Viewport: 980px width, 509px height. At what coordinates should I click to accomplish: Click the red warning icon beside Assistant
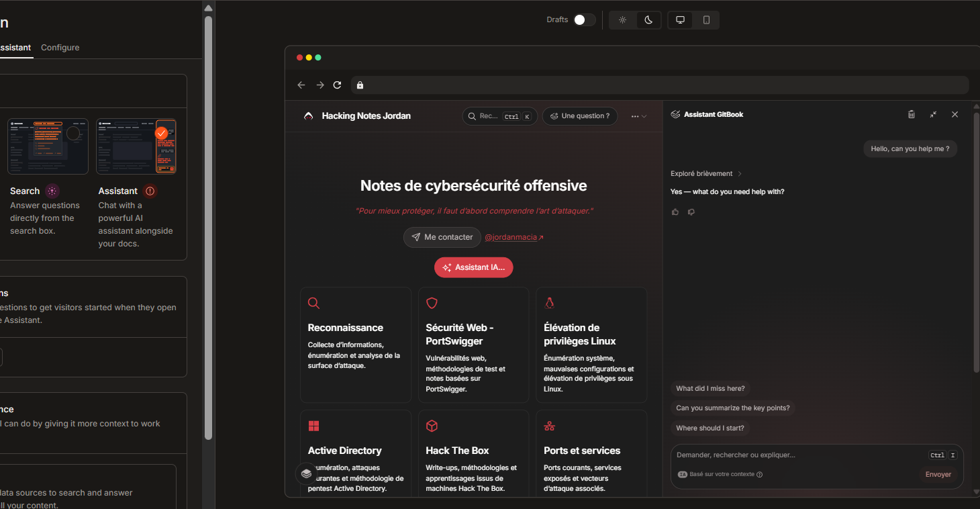click(150, 191)
